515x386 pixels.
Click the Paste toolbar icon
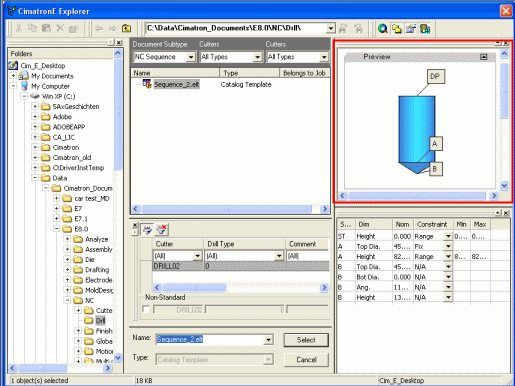tap(46, 28)
